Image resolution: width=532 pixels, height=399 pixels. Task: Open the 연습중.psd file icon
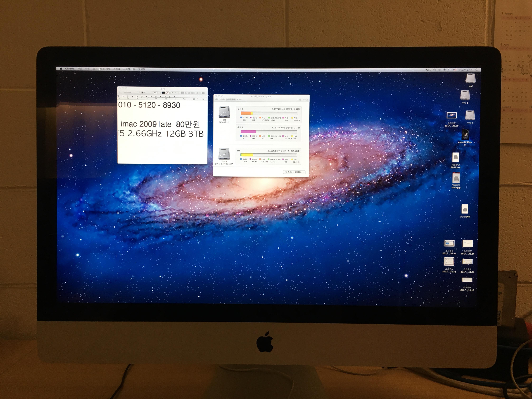tap(465, 209)
